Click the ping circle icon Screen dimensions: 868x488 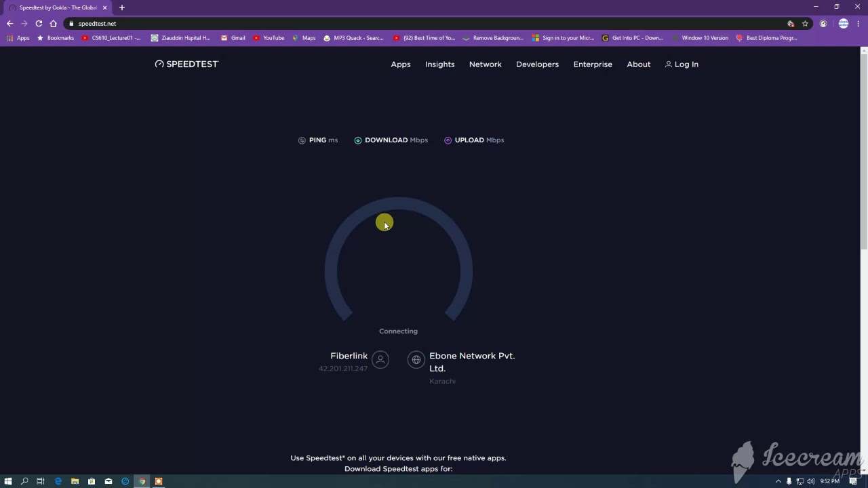[302, 140]
